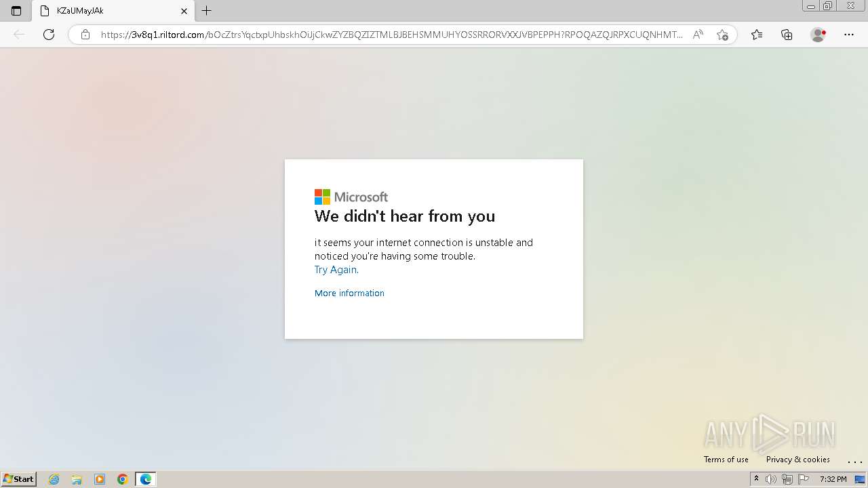Screen dimensions: 868x488
Task: Close the Edge window
Action: [851, 6]
